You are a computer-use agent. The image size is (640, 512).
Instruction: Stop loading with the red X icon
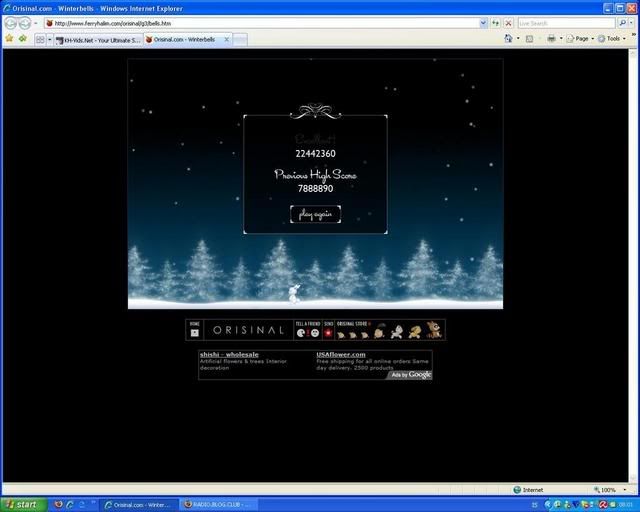pyautogui.click(x=508, y=23)
